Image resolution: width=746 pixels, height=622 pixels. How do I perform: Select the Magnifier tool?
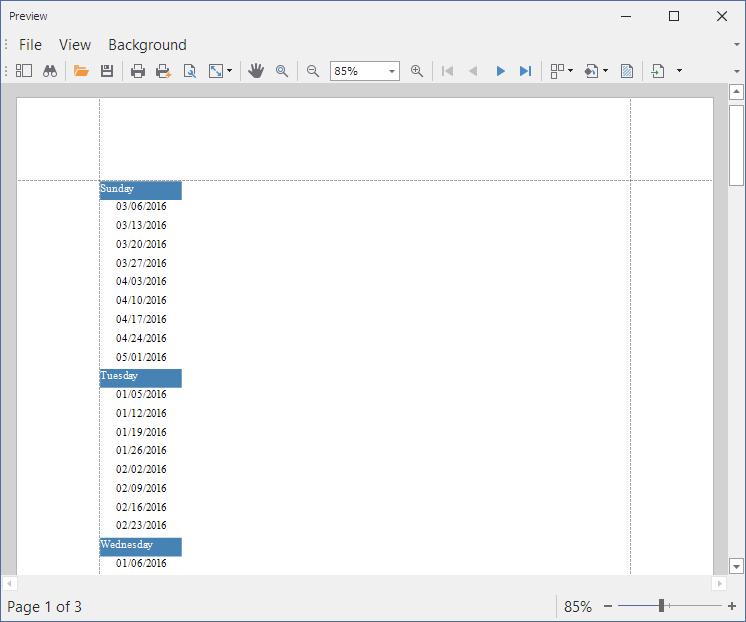tap(282, 71)
